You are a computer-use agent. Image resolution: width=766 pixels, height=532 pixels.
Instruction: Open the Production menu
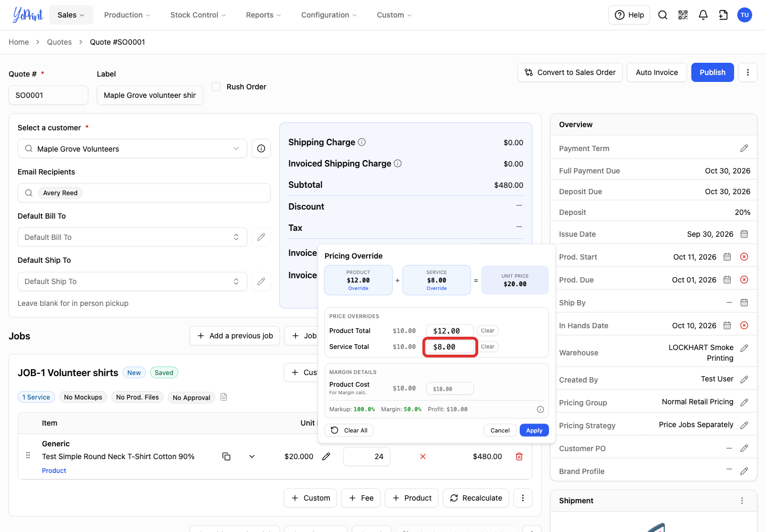click(x=127, y=15)
